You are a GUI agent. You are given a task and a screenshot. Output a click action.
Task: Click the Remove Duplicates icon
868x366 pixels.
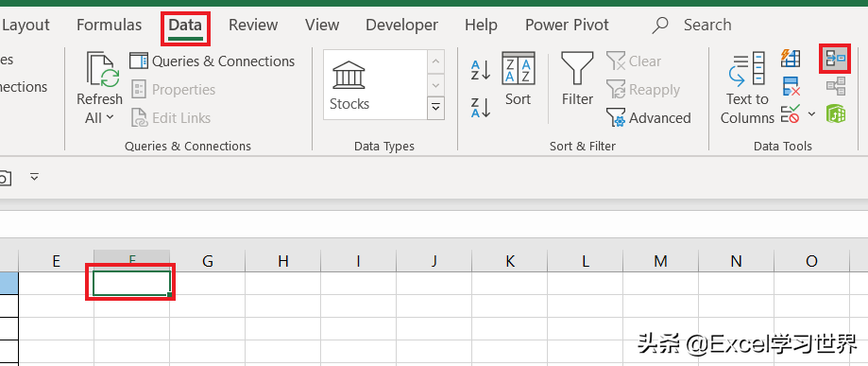[791, 86]
